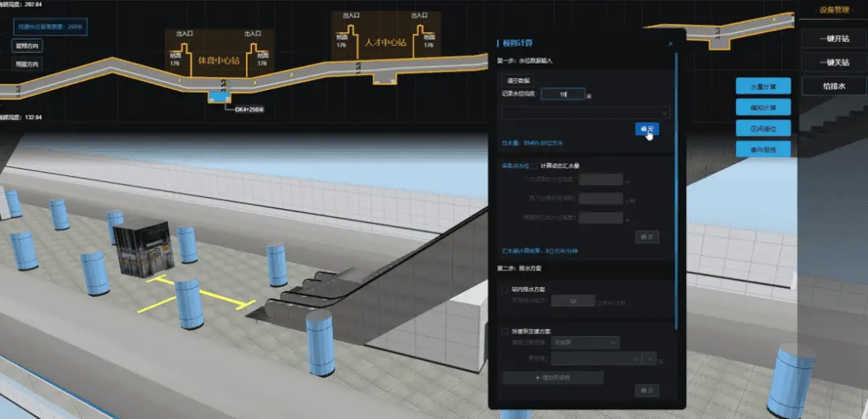Viewport: 868px width, 419px height.
Task: Click the 一键关站 one-click close station button
Action: [833, 63]
